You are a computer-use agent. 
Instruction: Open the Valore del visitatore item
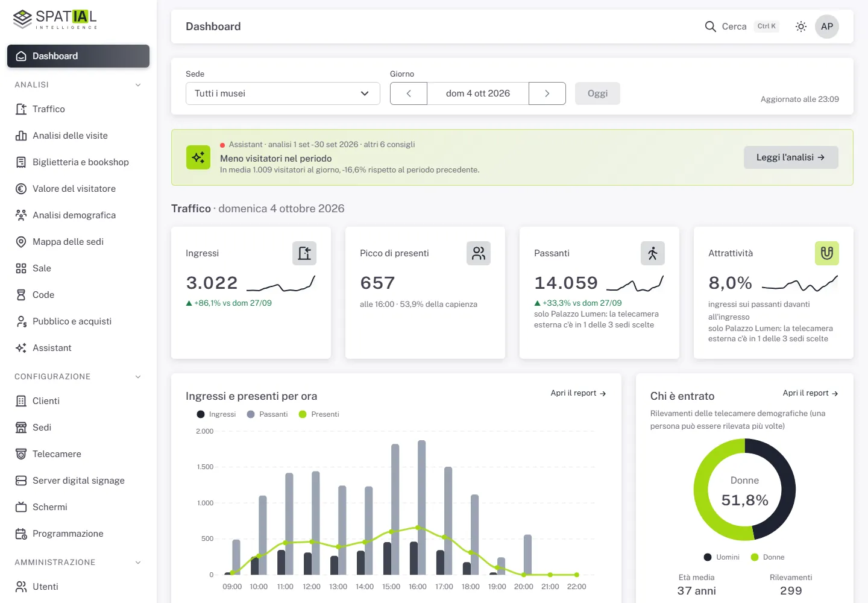(x=78, y=189)
